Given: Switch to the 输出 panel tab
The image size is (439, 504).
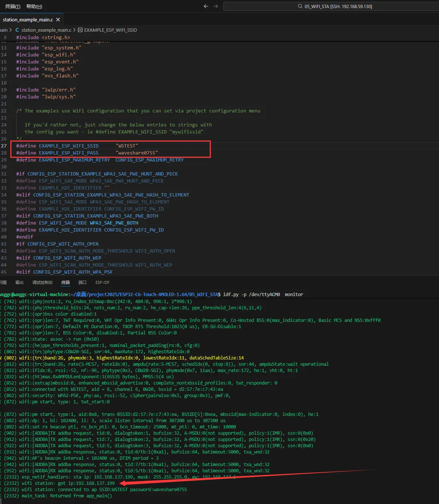Looking at the screenshot, I should pyautogui.click(x=20, y=282).
